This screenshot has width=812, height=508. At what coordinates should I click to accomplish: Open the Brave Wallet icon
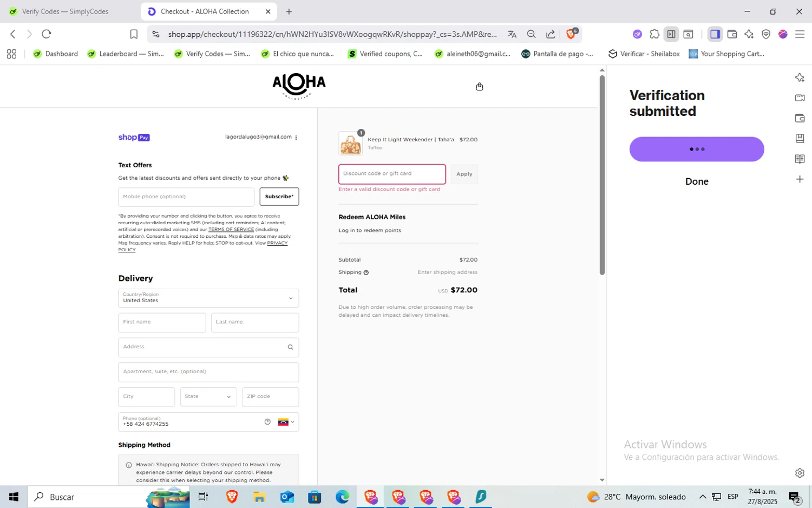(732, 34)
